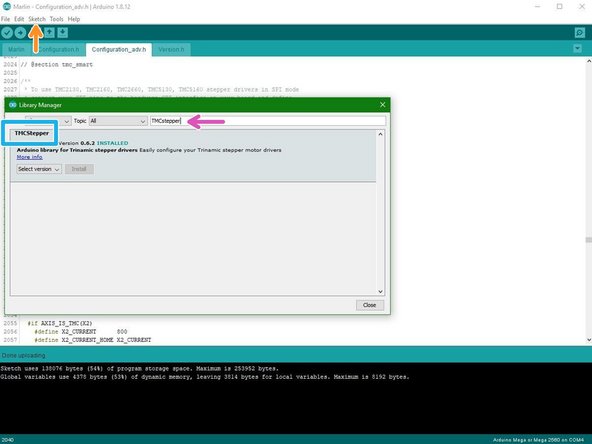Click the Upload arrow toolbar icon

click(x=20, y=33)
